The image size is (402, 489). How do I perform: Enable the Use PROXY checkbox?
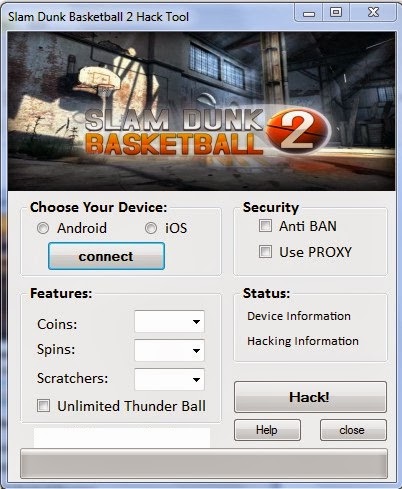pos(265,252)
